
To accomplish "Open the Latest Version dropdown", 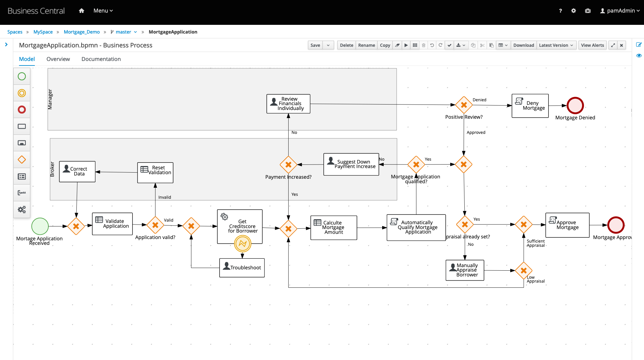I will pos(556,45).
